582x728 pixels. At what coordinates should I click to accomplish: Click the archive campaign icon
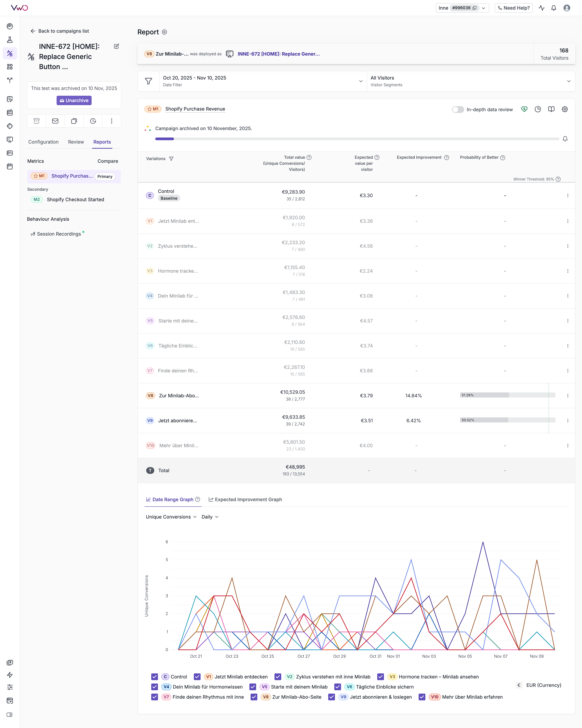click(36, 121)
